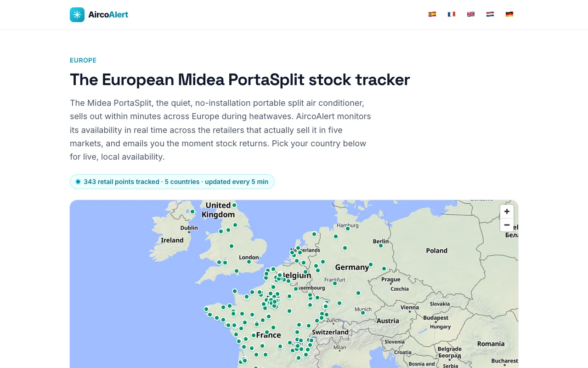Click the Dublin label on the map
Image resolution: width=588 pixels, height=368 pixels.
pos(189,228)
